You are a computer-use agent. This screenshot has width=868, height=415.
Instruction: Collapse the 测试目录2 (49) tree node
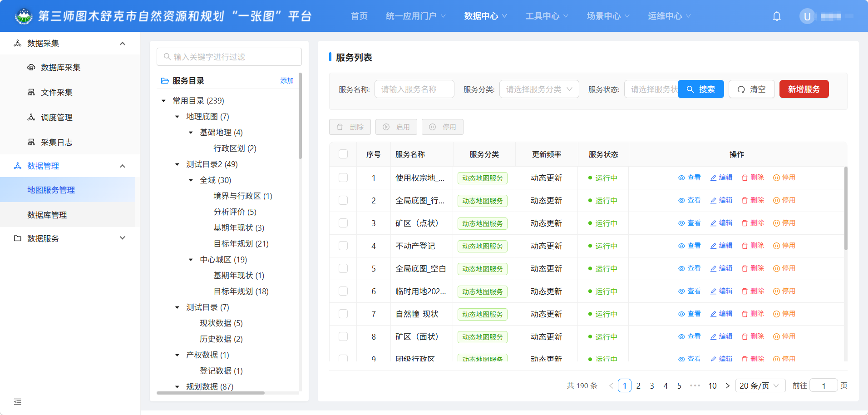coord(177,164)
